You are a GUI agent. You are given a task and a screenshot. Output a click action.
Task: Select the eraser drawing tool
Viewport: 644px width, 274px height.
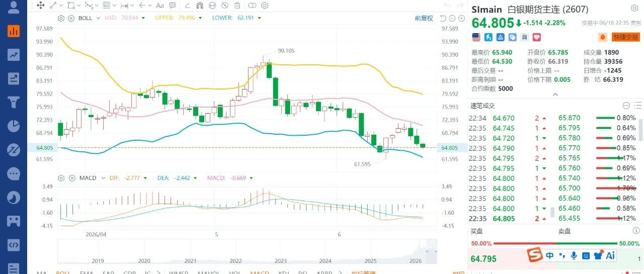tap(187, 6)
